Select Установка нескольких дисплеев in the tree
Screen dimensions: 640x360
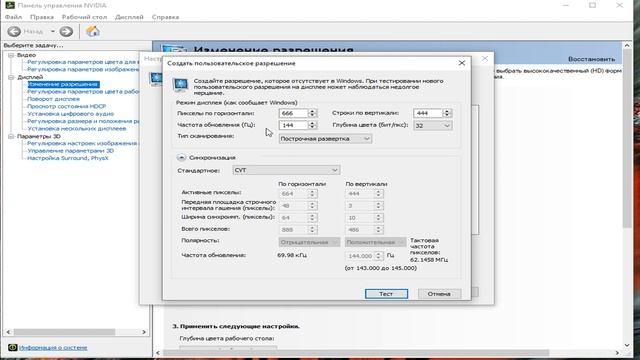(x=77, y=128)
